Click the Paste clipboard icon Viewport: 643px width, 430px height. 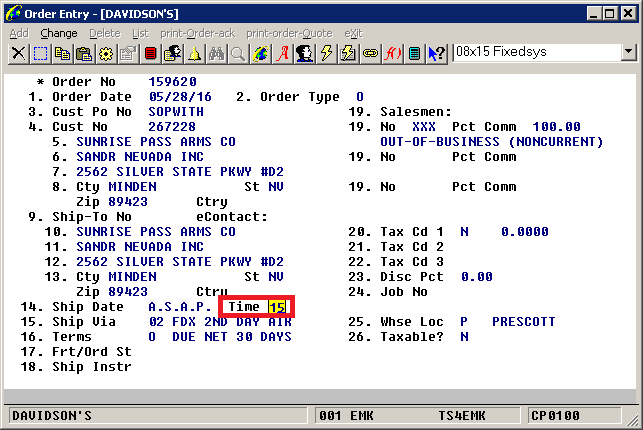click(84, 54)
